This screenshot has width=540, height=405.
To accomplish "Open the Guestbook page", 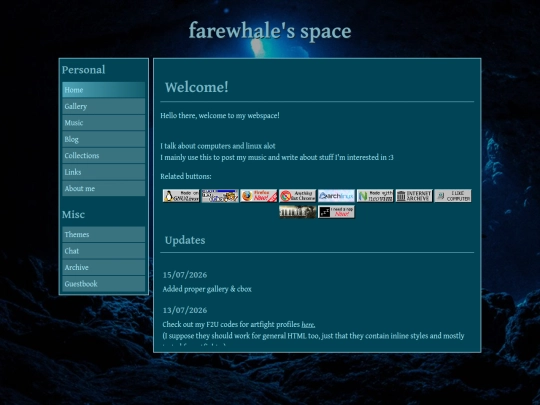I will [x=104, y=284].
